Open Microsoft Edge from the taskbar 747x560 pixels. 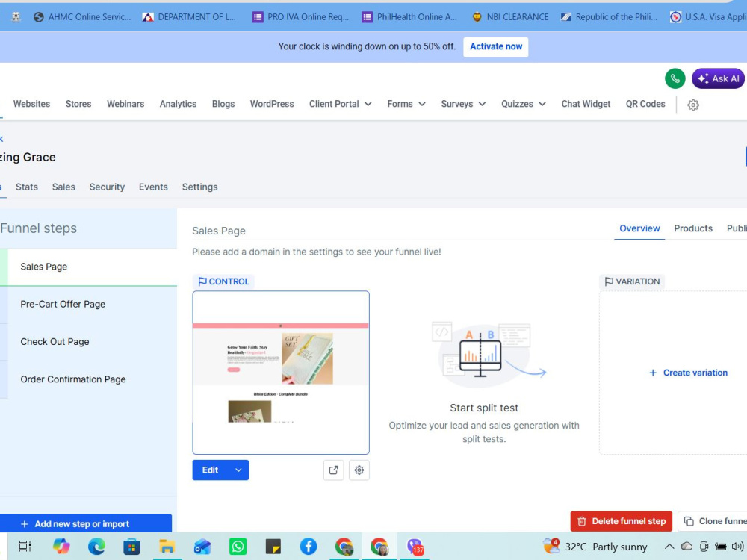96,547
